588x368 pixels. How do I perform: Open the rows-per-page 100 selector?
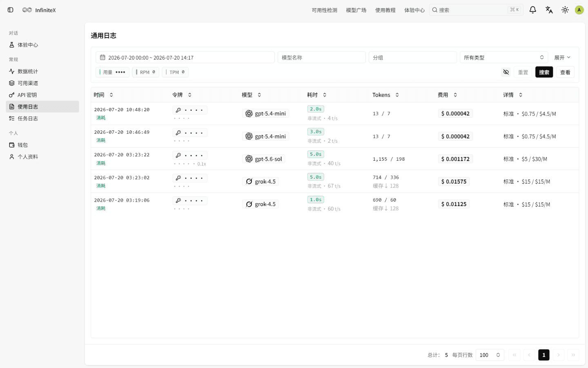(x=490, y=355)
